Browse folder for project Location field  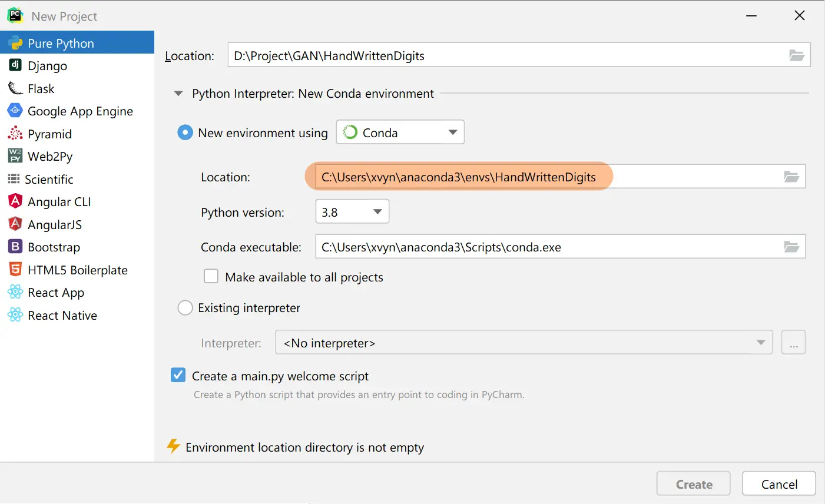tap(796, 55)
